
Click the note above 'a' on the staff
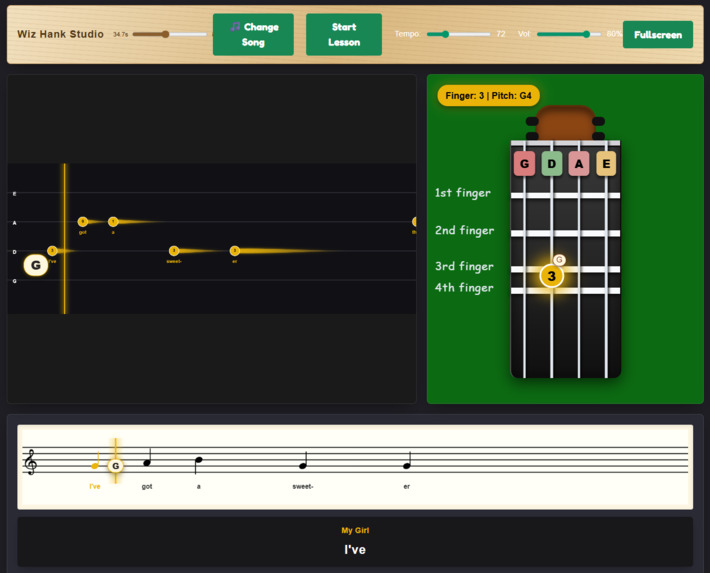point(198,465)
